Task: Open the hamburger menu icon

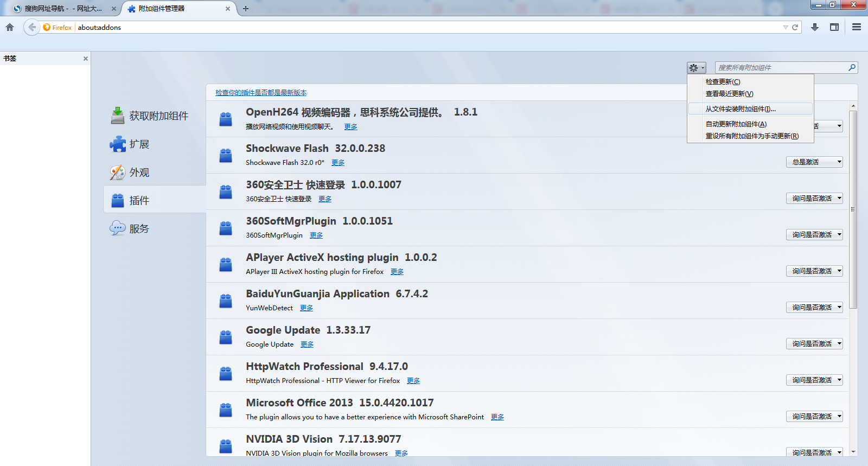Action: click(857, 27)
